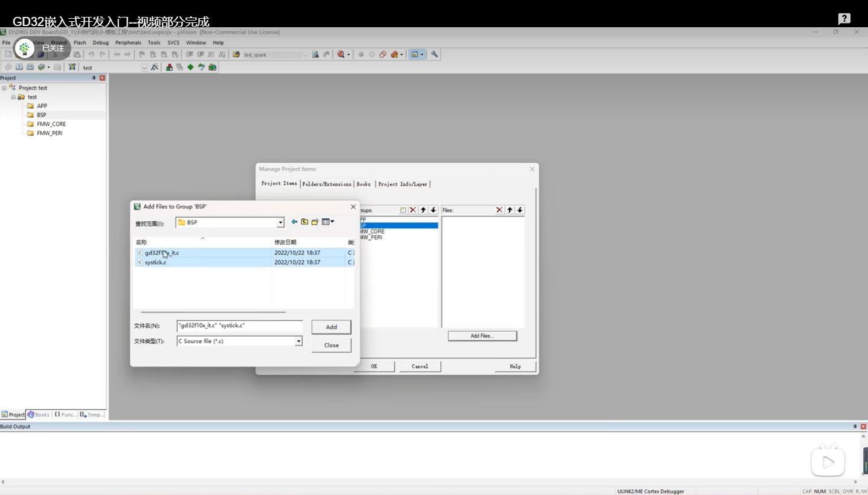Open SVCS menu
The width and height of the screenshot is (868, 495).
pyautogui.click(x=173, y=43)
